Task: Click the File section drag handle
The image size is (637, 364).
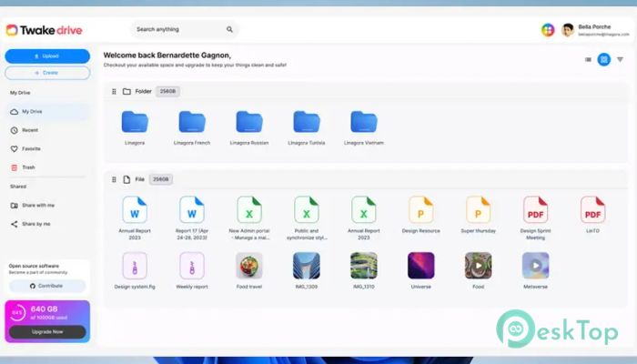Action: (x=114, y=179)
